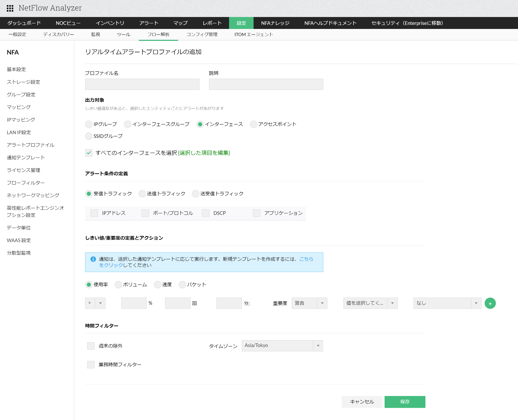This screenshot has height=420, width=518.
Task: Select the 送信トラフィック radio button
Action: [142, 194]
